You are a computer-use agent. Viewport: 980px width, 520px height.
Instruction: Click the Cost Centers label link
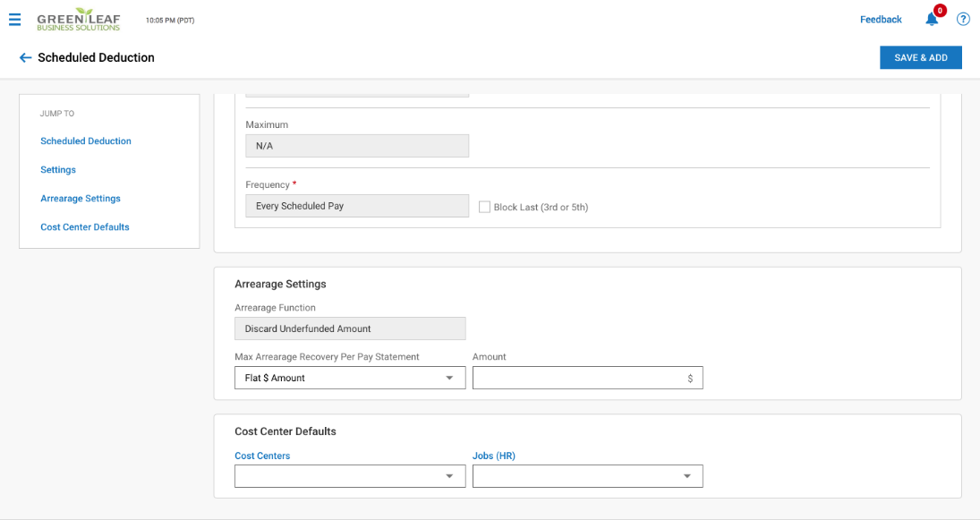tap(262, 456)
